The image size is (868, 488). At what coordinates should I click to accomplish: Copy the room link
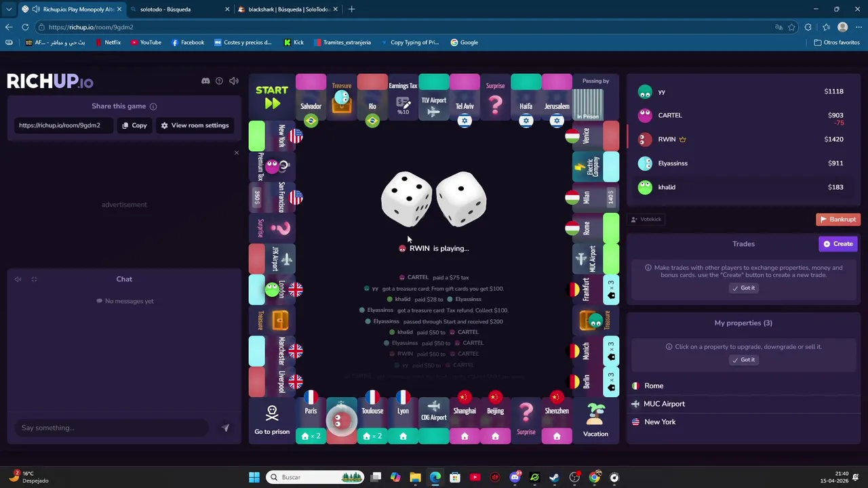click(x=134, y=125)
